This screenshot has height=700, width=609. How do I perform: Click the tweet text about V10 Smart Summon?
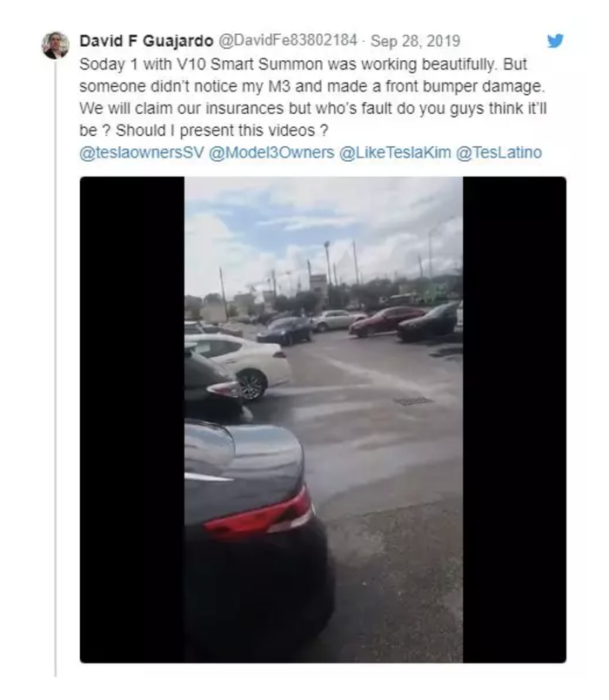point(312,98)
